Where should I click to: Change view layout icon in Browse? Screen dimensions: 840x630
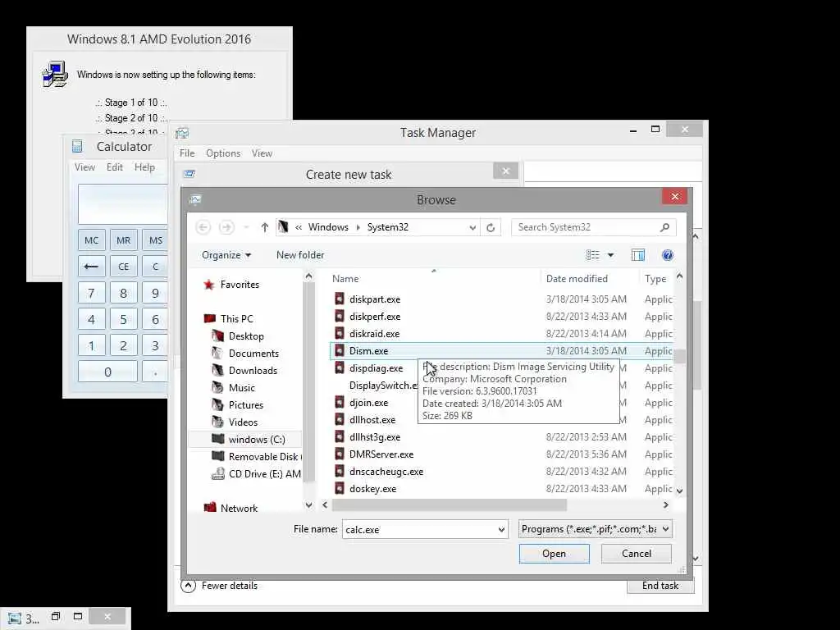pos(592,255)
